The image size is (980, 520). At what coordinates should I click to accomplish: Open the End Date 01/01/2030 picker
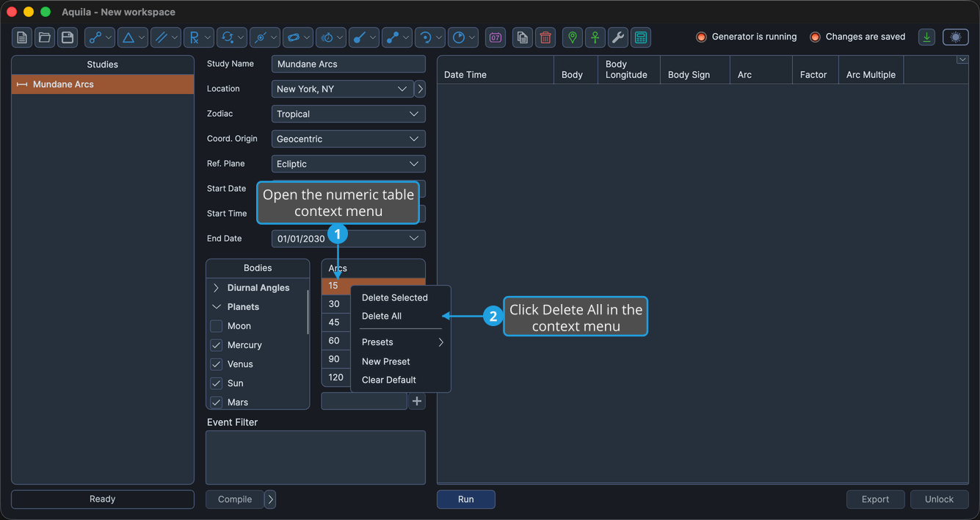pyautogui.click(x=349, y=239)
